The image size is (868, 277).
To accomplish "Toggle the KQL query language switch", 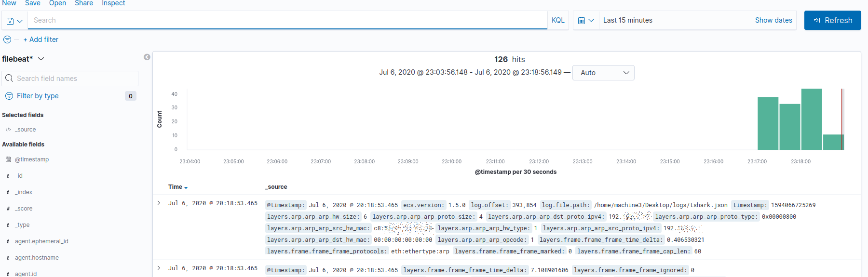I will (x=558, y=20).
